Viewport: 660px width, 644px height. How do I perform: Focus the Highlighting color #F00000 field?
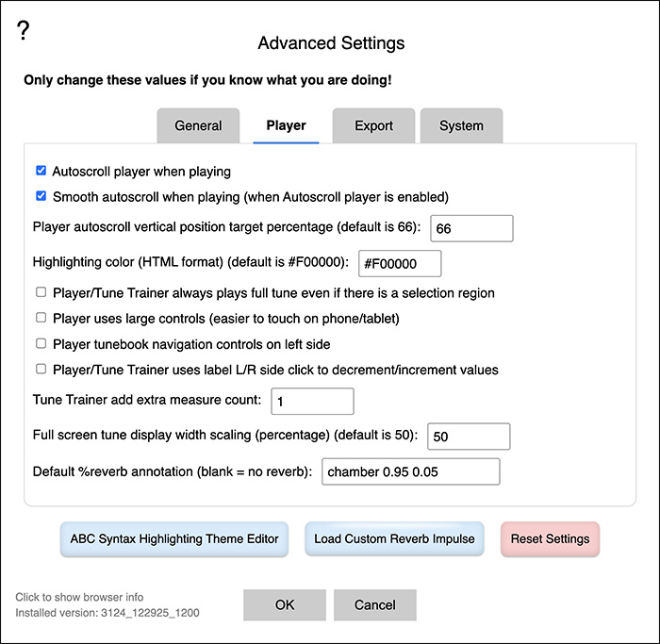pyautogui.click(x=400, y=263)
